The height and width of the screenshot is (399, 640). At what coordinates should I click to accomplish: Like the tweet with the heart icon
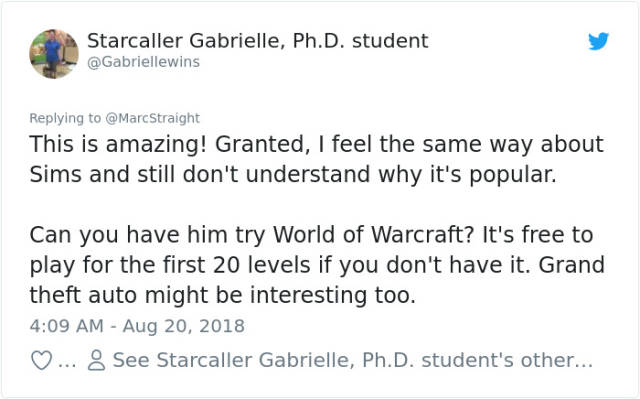click(42, 360)
